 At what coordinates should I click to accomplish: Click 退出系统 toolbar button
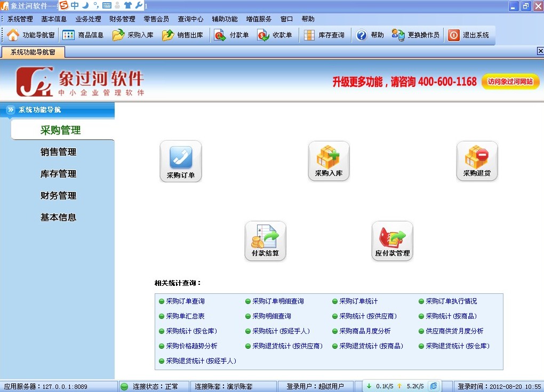(x=469, y=35)
